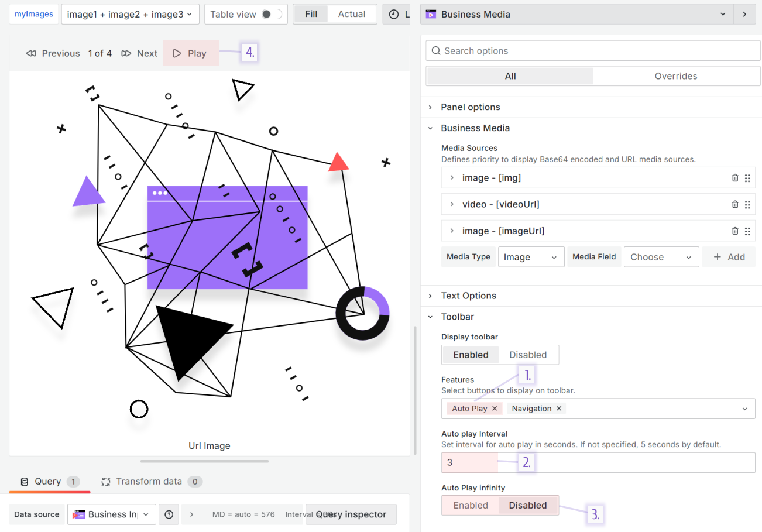Click the query help info icon
This screenshot has width=762, height=532.
tap(169, 514)
